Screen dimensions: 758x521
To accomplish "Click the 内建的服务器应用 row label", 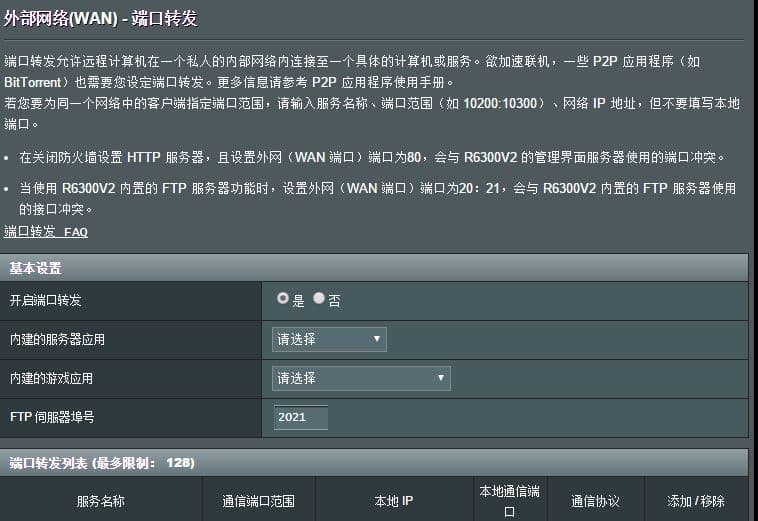I will (x=57, y=339).
